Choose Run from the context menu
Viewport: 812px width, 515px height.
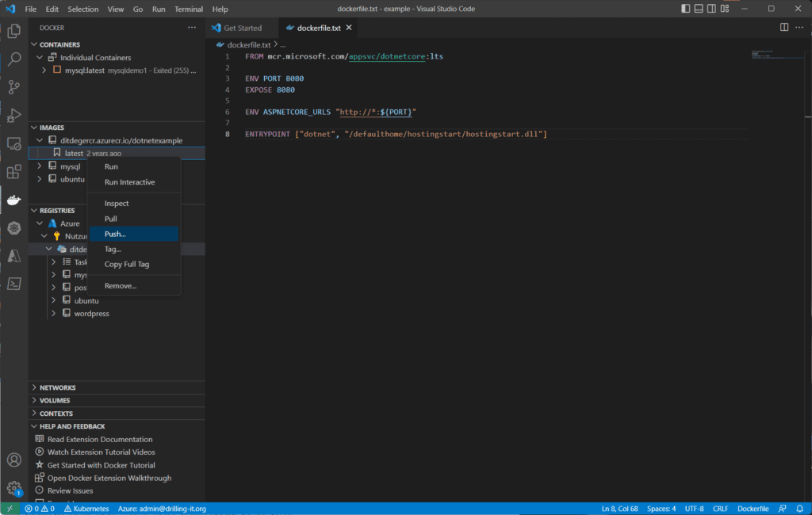click(x=134, y=166)
